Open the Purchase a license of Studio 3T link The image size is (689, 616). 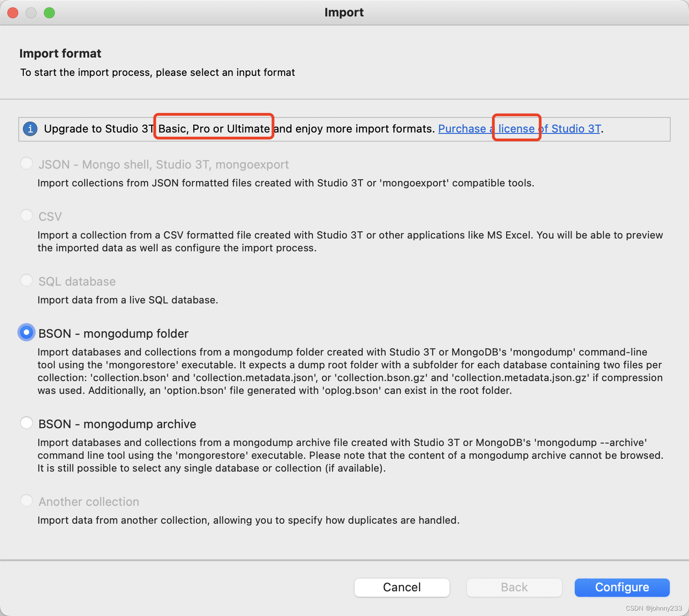(519, 129)
